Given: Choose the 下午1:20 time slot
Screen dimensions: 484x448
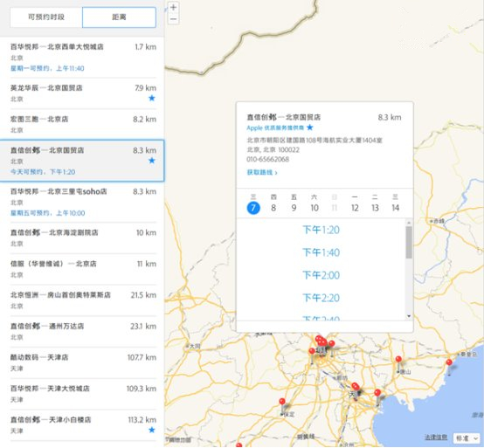Looking at the screenshot, I should point(321,230).
